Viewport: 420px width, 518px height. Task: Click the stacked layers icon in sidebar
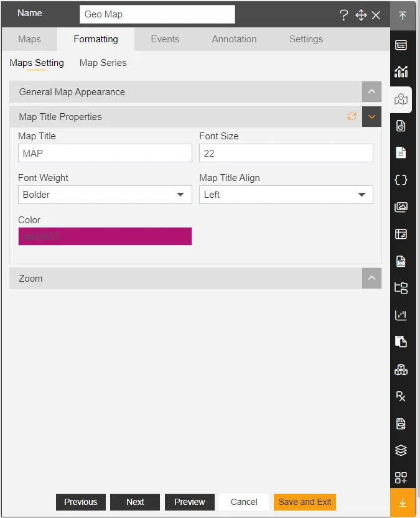[401, 450]
